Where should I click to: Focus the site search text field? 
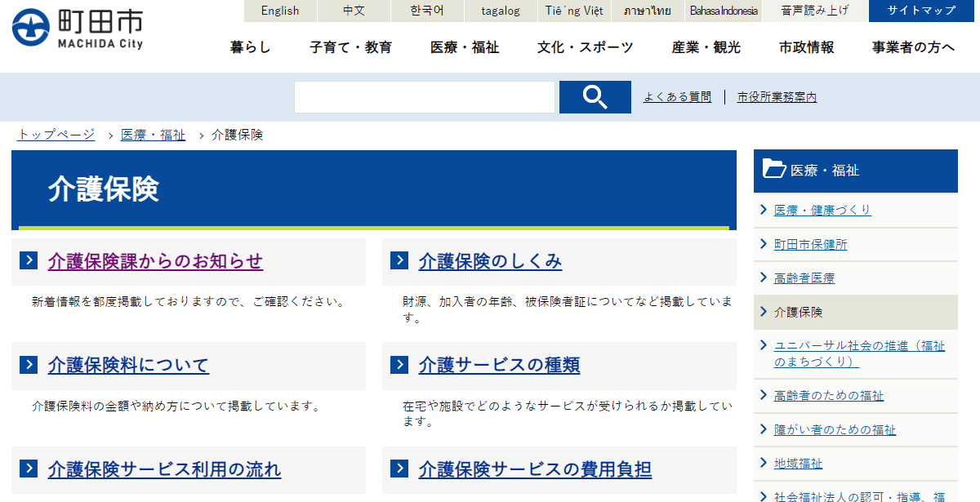pos(424,97)
